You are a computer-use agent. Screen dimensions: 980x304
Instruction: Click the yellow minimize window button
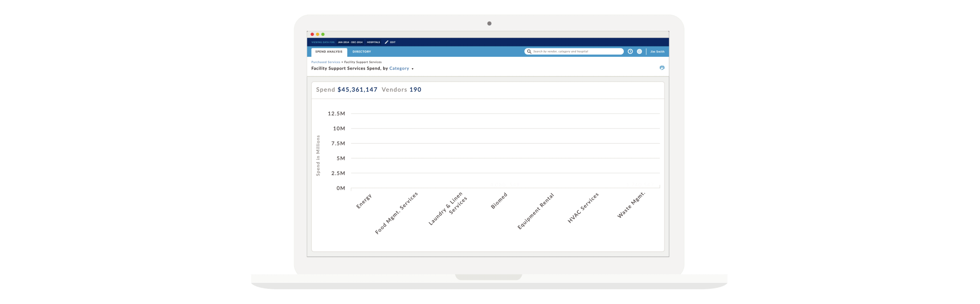(318, 34)
